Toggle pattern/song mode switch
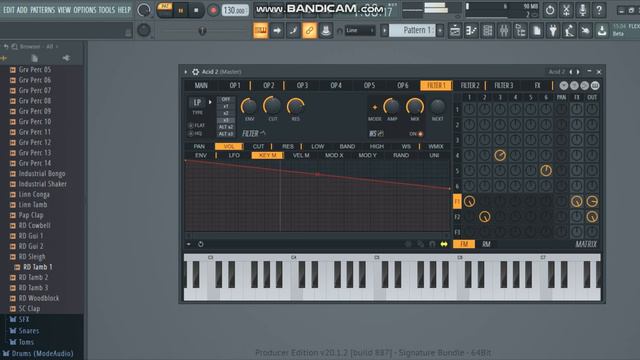The width and height of the screenshot is (640, 360). 164,10
